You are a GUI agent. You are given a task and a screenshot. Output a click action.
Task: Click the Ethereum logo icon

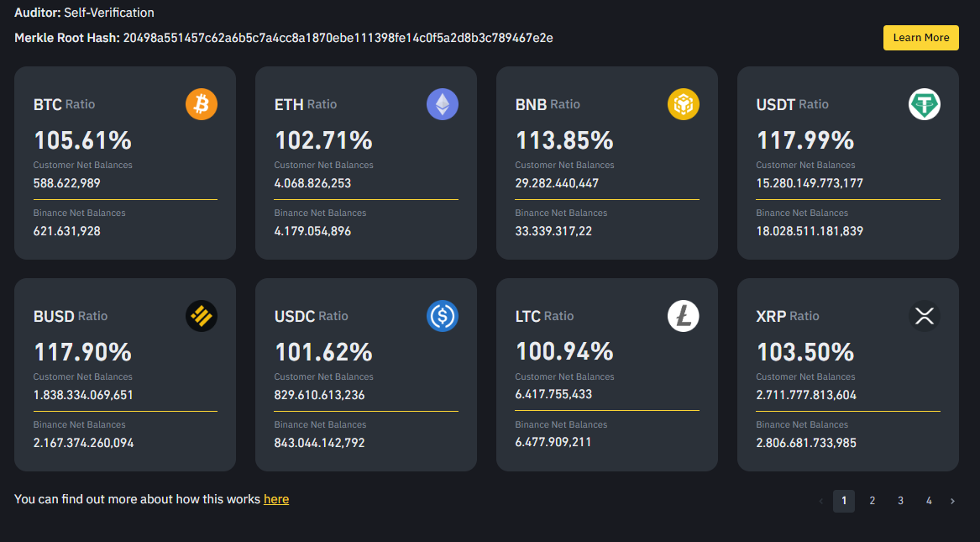click(443, 105)
